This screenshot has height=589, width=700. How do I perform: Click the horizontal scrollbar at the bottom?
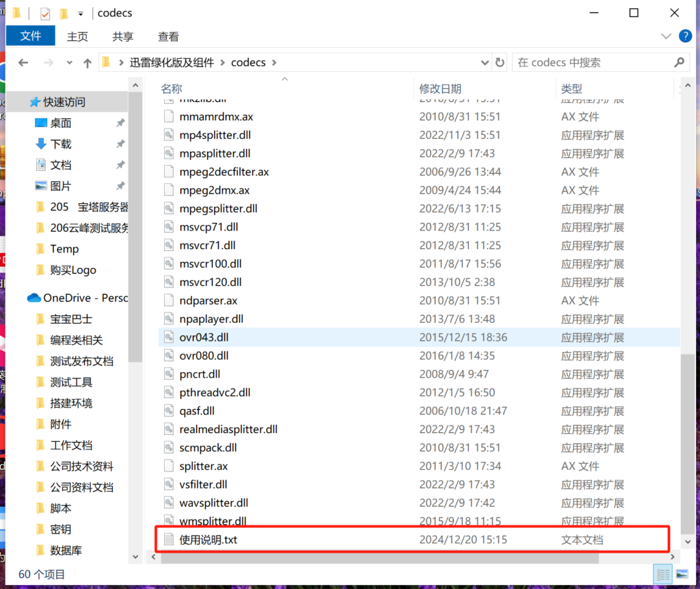[x=379, y=558]
